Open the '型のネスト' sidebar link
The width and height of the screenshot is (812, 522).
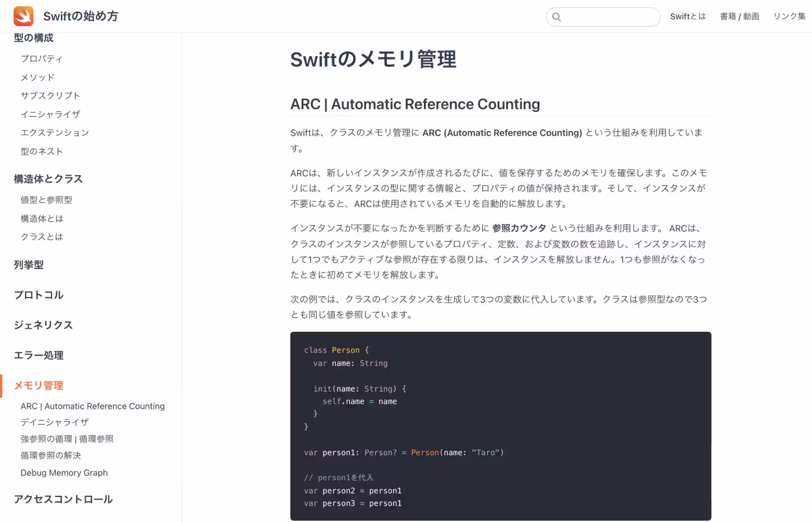click(x=42, y=151)
